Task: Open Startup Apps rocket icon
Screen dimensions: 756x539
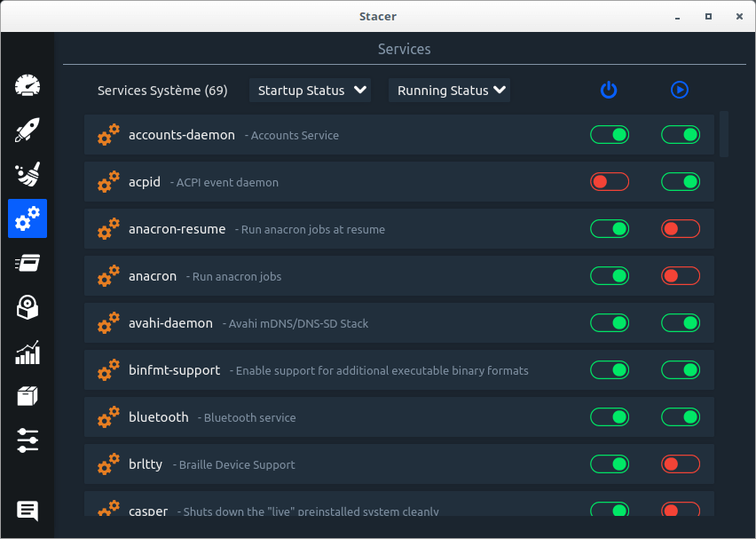Action: click(x=28, y=131)
